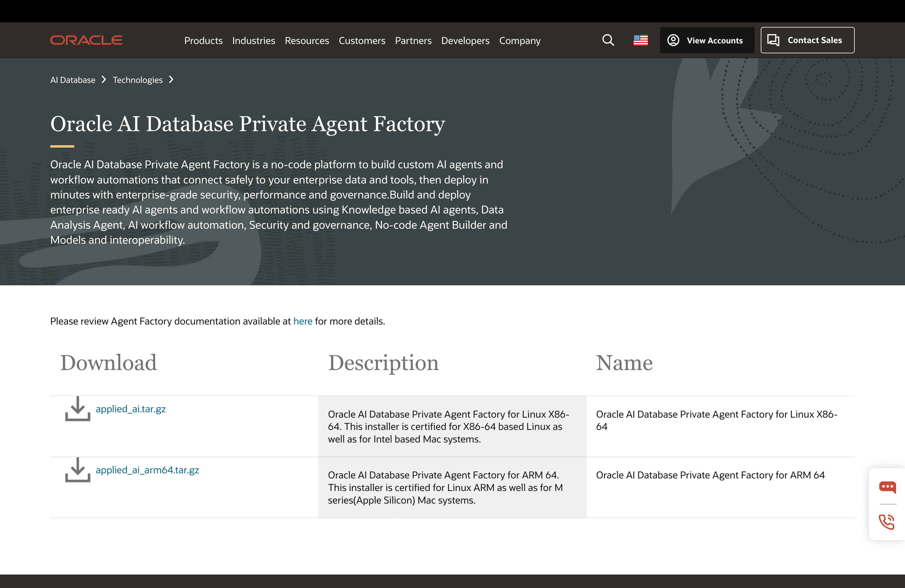
Task: Click the Oracle logo
Action: [86, 40]
